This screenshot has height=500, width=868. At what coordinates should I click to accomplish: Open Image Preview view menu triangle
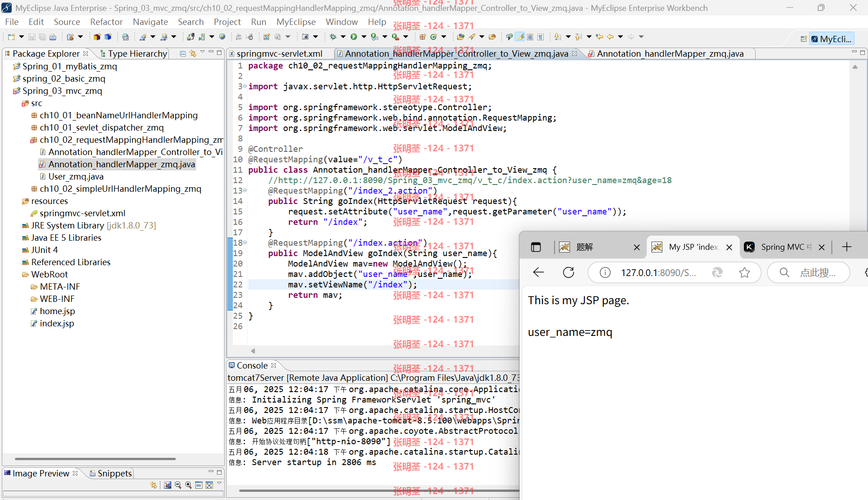(x=219, y=484)
